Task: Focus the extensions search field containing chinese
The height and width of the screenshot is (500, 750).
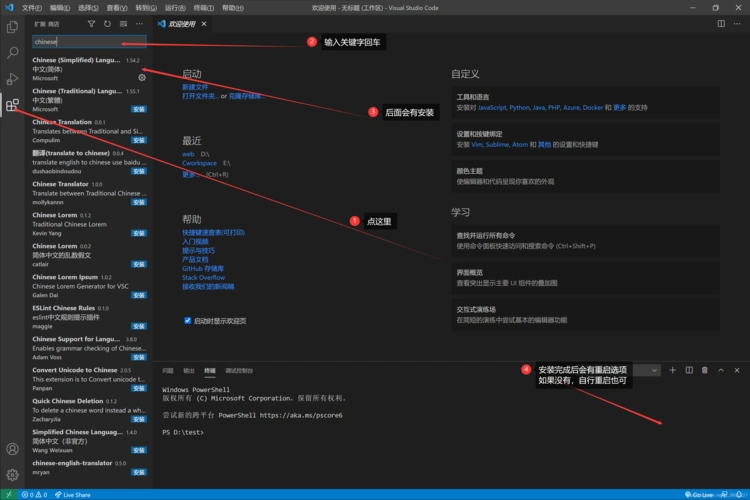Action: pos(89,42)
